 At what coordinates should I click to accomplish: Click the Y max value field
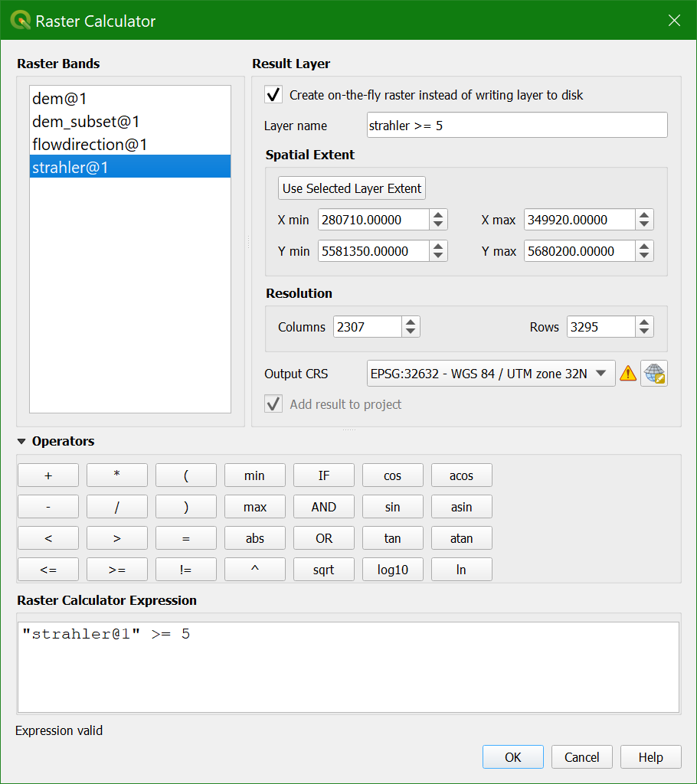pyautogui.click(x=579, y=251)
